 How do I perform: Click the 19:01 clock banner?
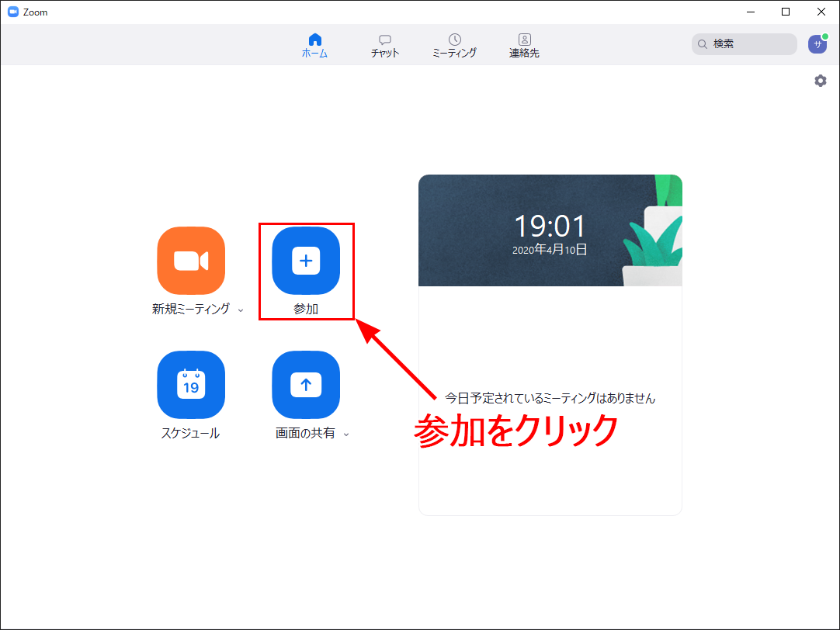pos(550,231)
